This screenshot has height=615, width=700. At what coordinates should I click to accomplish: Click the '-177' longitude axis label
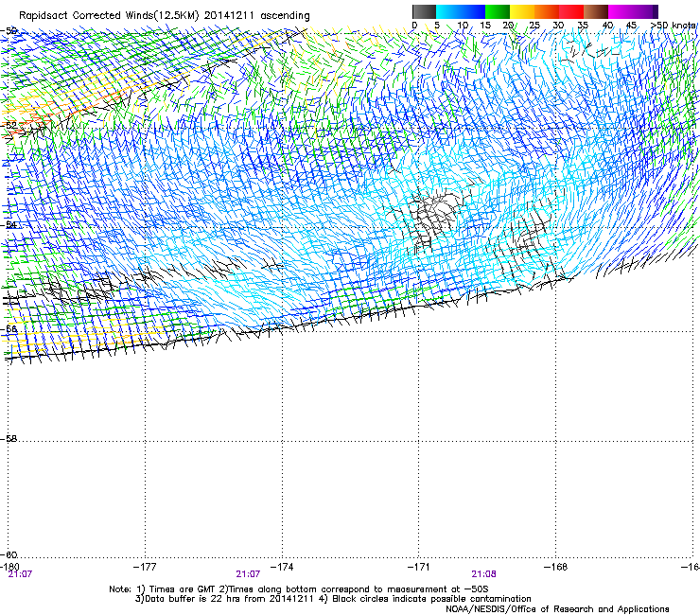point(145,567)
